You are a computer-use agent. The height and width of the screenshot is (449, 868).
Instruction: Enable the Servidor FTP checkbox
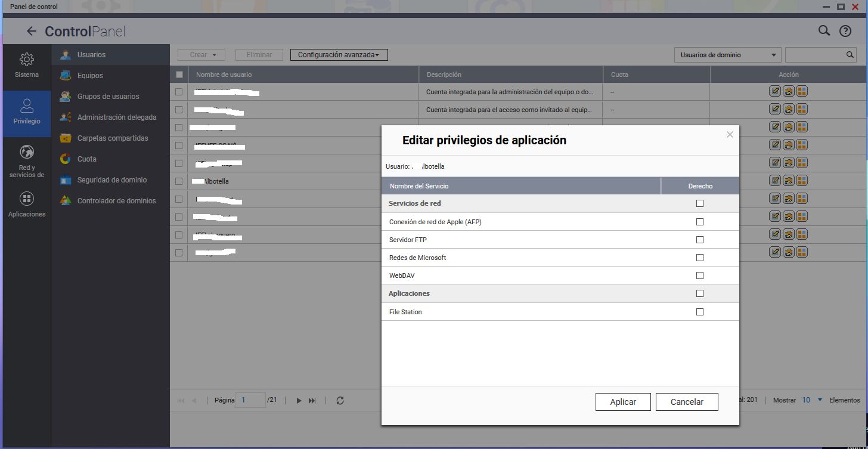pos(700,240)
